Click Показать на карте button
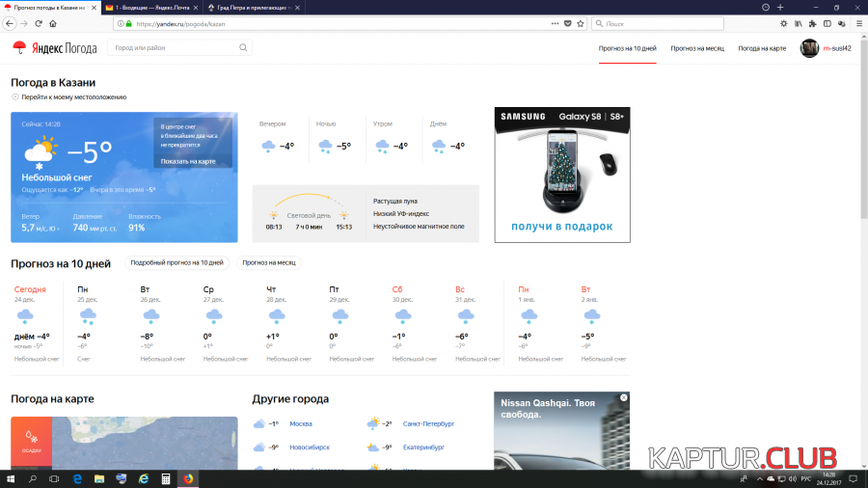Image resolution: width=868 pixels, height=488 pixels. [x=188, y=162]
